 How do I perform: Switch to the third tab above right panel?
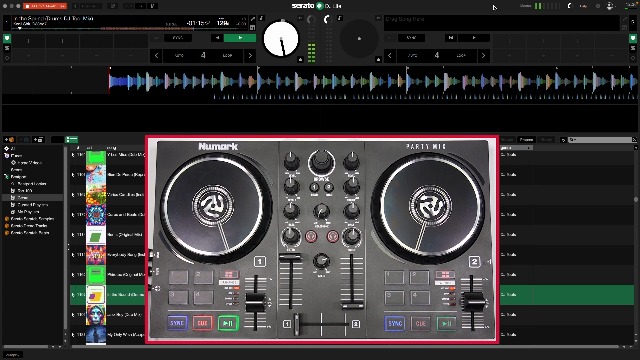(x=546, y=140)
